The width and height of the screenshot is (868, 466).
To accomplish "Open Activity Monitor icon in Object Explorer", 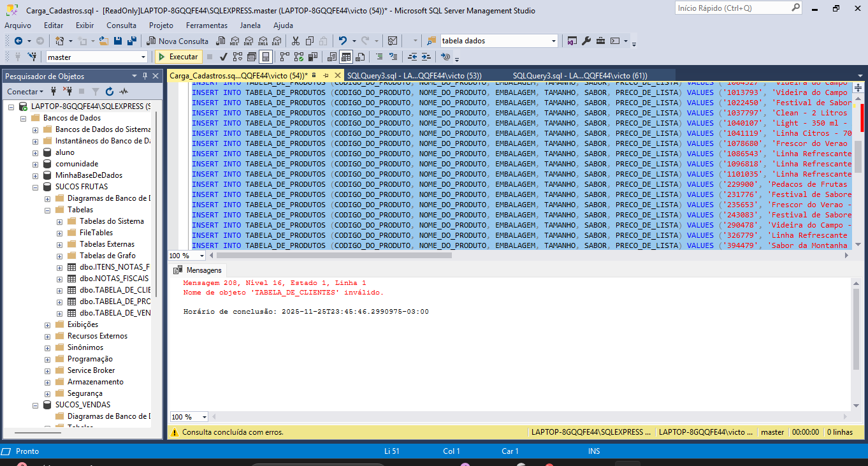I will tap(124, 92).
